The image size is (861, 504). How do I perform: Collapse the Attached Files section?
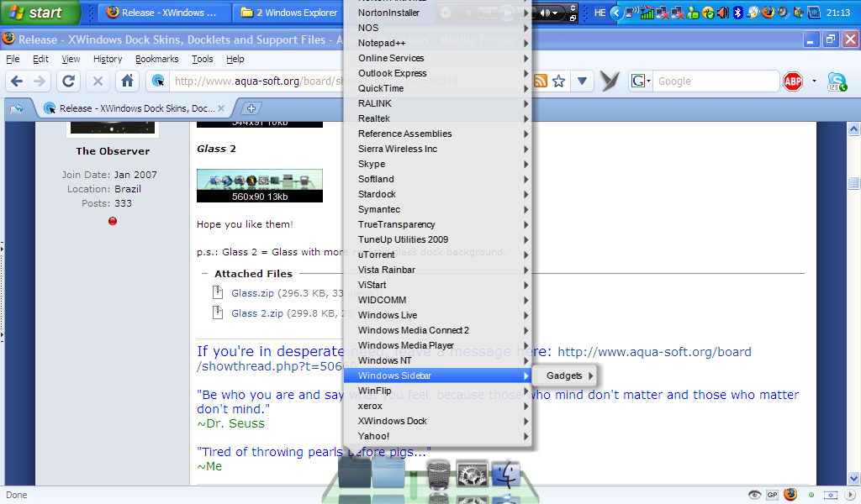204,274
